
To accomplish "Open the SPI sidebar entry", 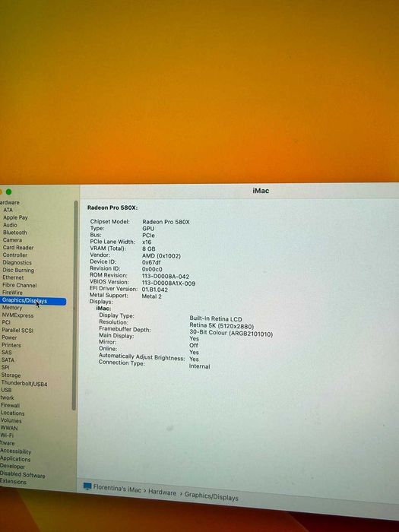I will click(5, 367).
